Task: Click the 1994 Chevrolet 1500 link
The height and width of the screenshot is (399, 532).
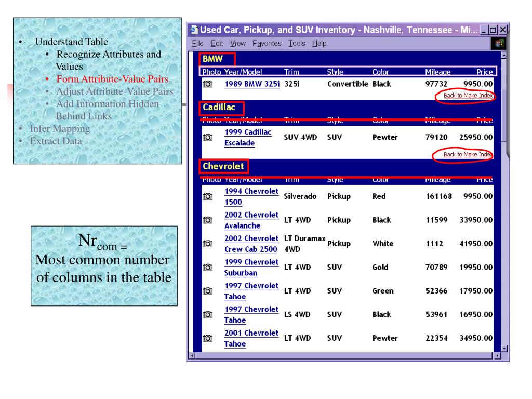Action: click(x=251, y=196)
